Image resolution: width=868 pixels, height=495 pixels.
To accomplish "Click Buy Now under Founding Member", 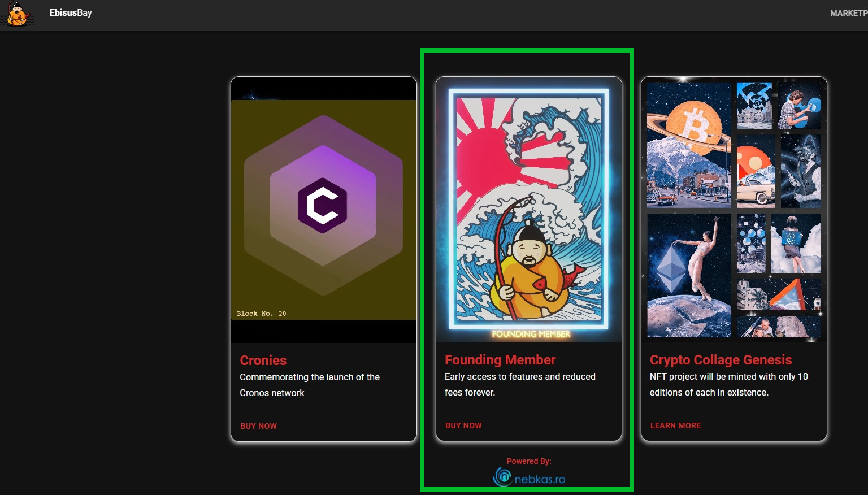I will tap(463, 425).
